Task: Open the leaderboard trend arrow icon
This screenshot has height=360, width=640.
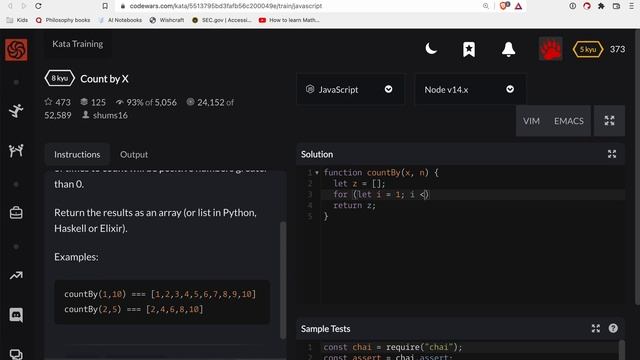Action: click(16, 276)
